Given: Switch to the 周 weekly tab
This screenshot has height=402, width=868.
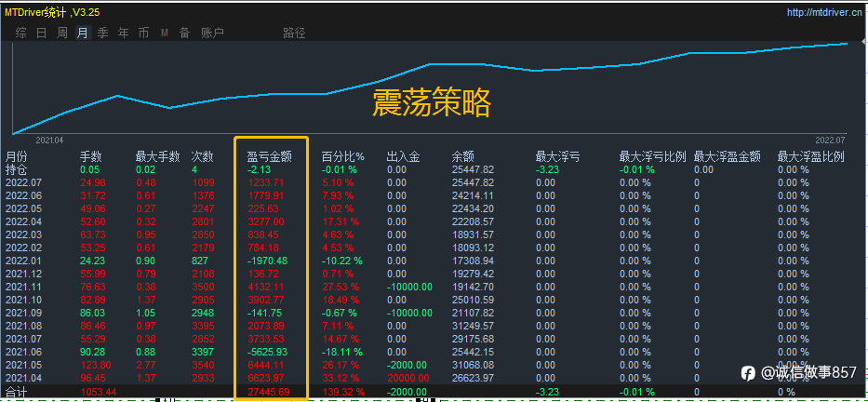Looking at the screenshot, I should [x=62, y=33].
